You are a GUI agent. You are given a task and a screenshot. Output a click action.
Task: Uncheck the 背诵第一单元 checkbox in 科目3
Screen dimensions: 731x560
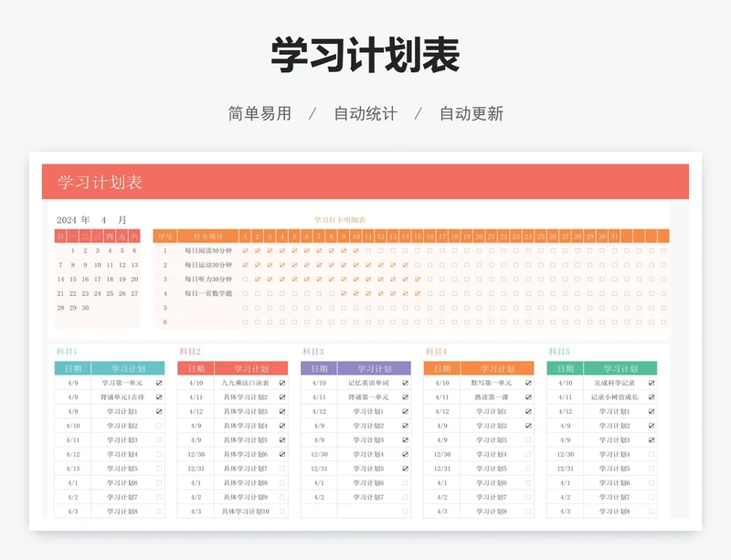tap(405, 397)
